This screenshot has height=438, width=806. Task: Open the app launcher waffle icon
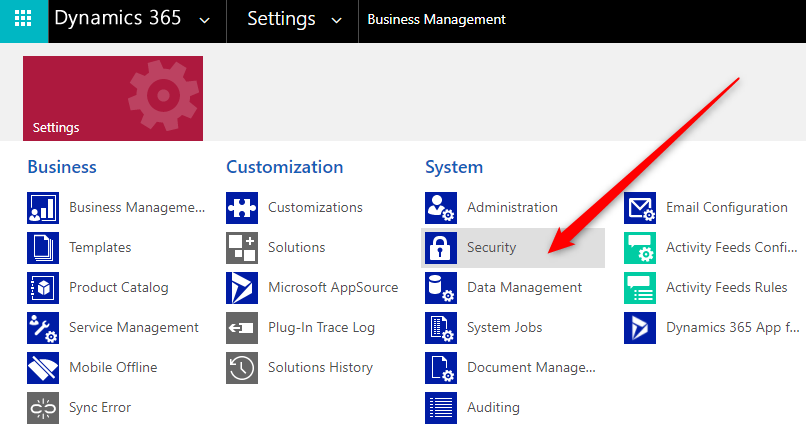click(23, 20)
